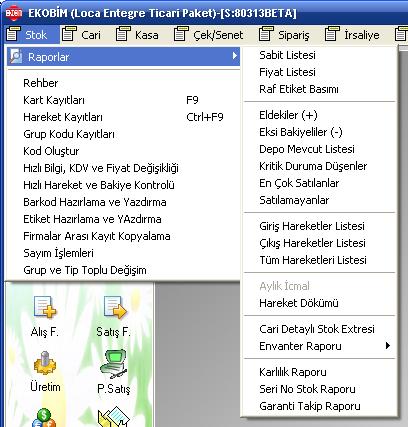408x427 pixels.
Task: Choose Kart Kayıtları menu entry
Action: pos(54,100)
